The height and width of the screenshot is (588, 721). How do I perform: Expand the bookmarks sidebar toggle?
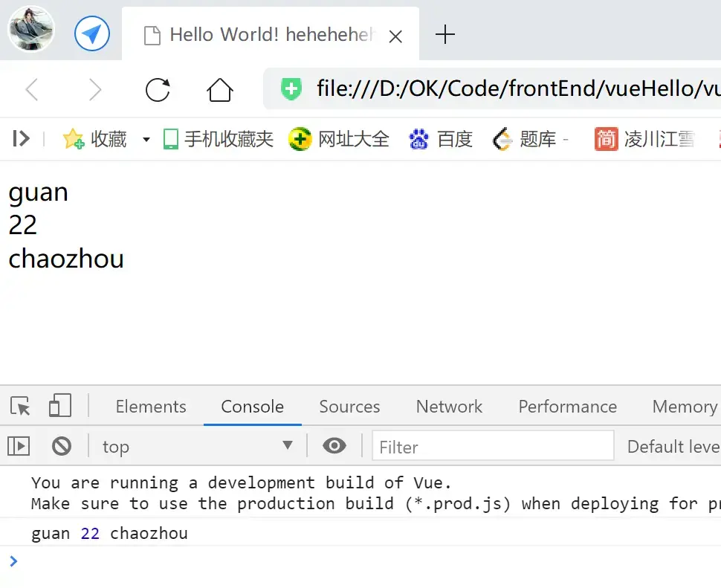click(x=21, y=138)
